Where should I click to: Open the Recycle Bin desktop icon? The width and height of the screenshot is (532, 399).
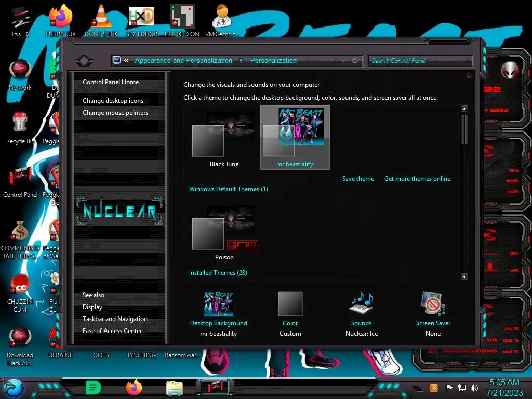[x=20, y=128]
